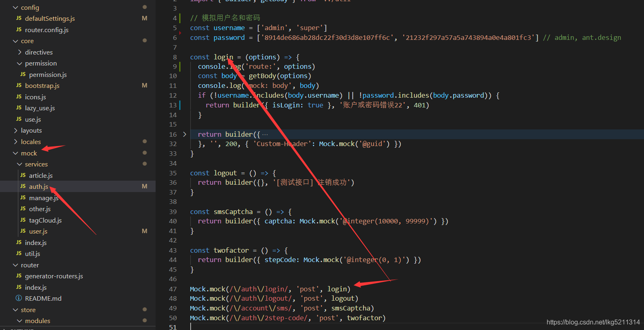Click the change dot on config folder
This screenshot has height=330, width=644.
145,7
